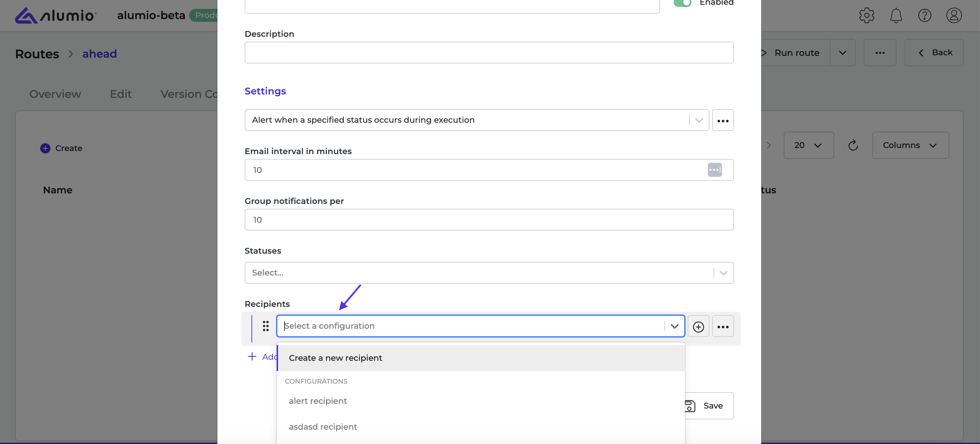The height and width of the screenshot is (444, 980).
Task: Open the help question mark icon
Action: click(x=924, y=15)
